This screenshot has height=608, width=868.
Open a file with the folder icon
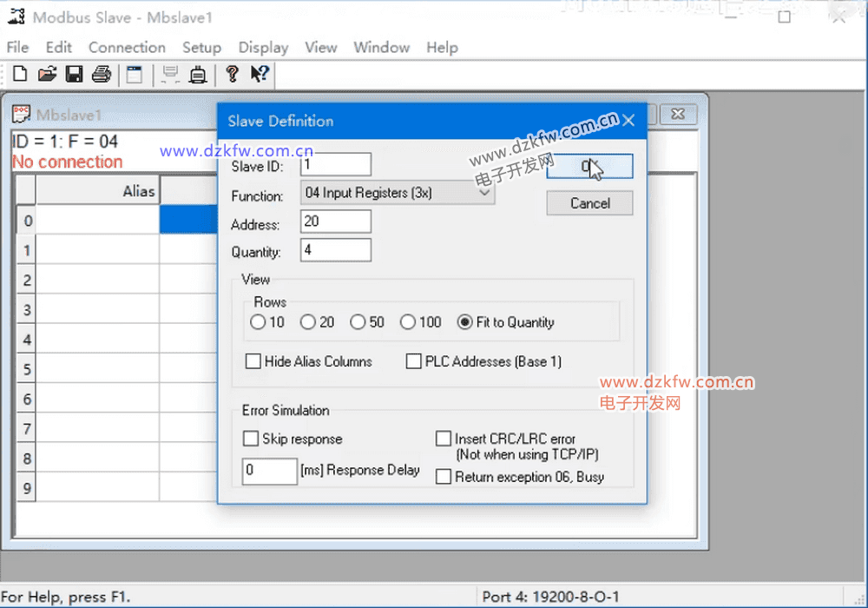click(47, 75)
